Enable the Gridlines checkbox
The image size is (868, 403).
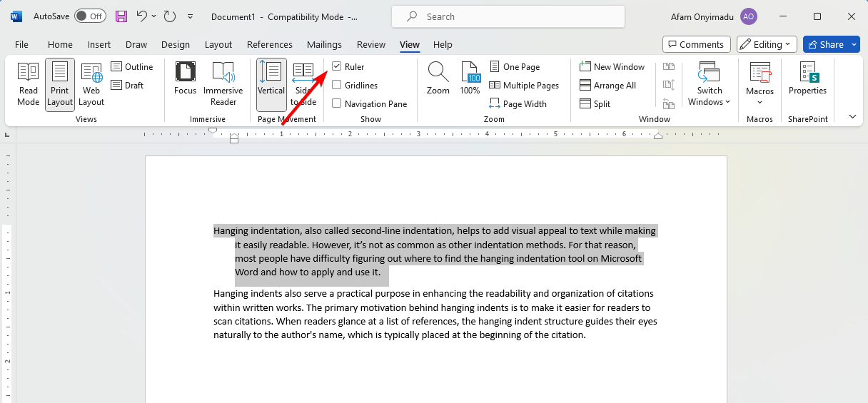[337, 85]
